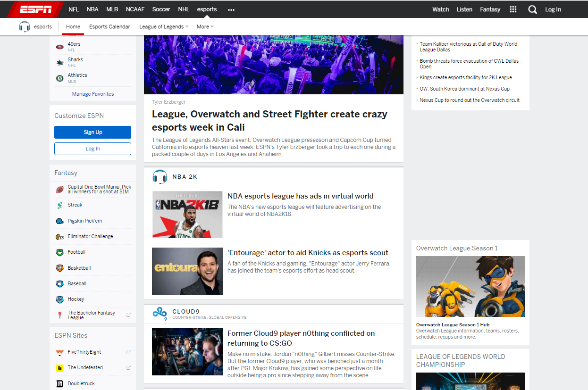This screenshot has width=588, height=390.
Task: Click the Cloud9 team logo
Action: click(x=160, y=313)
